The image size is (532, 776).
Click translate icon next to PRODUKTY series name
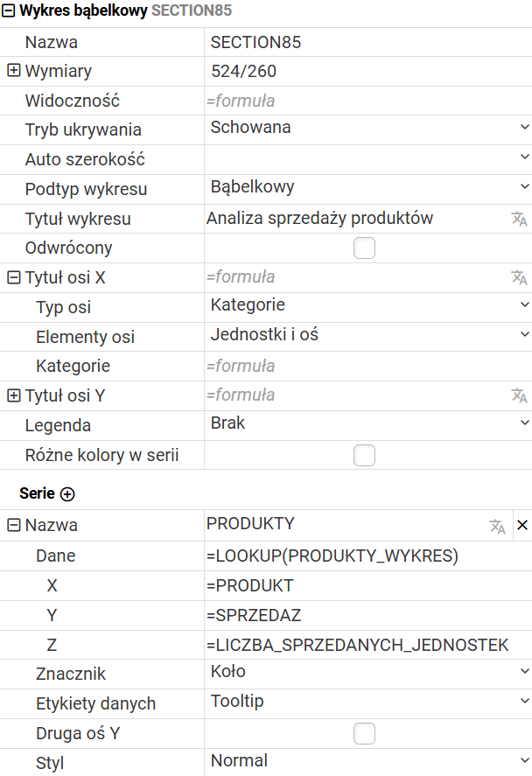pos(497,526)
